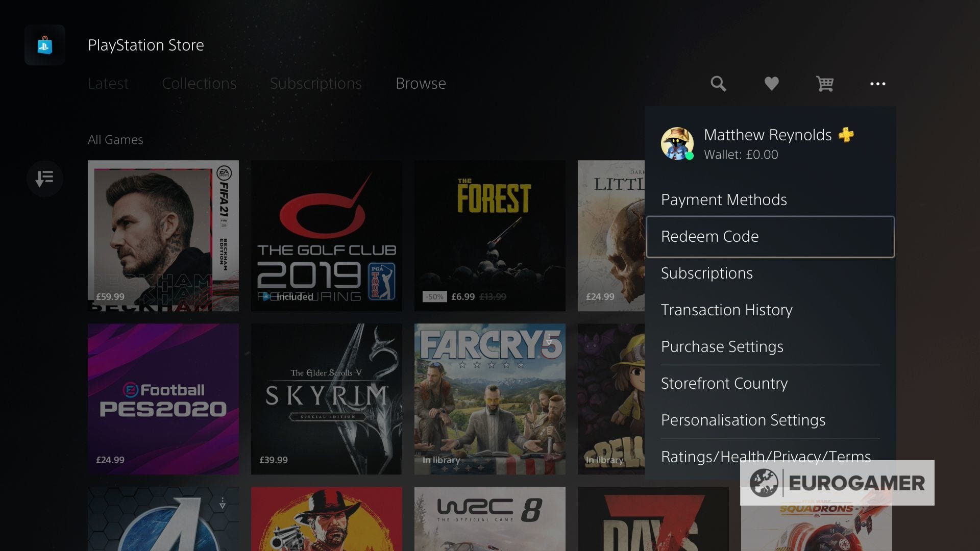Click the sort and filter icon
Image resolution: width=980 pixels, height=551 pixels.
click(x=44, y=179)
